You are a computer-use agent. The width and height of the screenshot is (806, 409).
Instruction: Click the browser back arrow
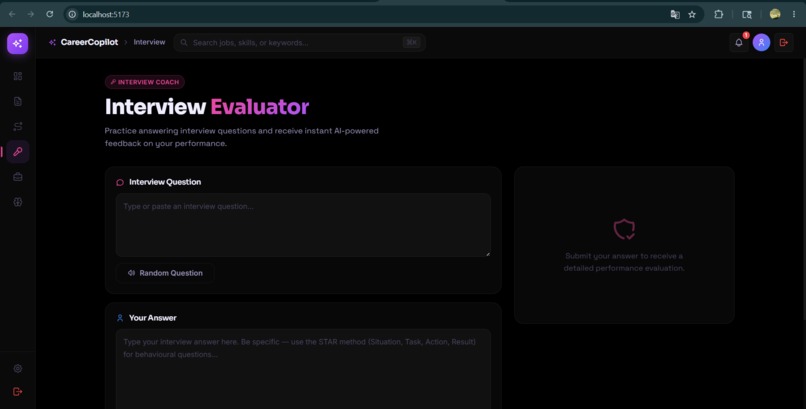point(12,14)
